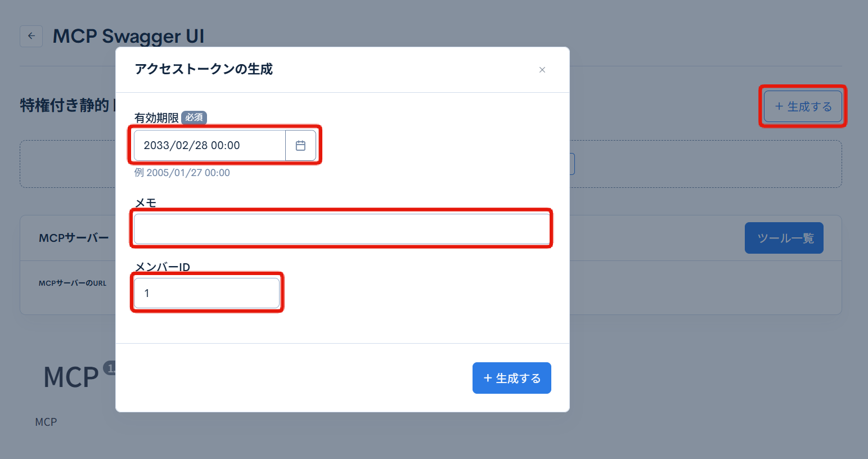Click the 生成する button at the top right
The height and width of the screenshot is (459, 868).
pos(803,106)
